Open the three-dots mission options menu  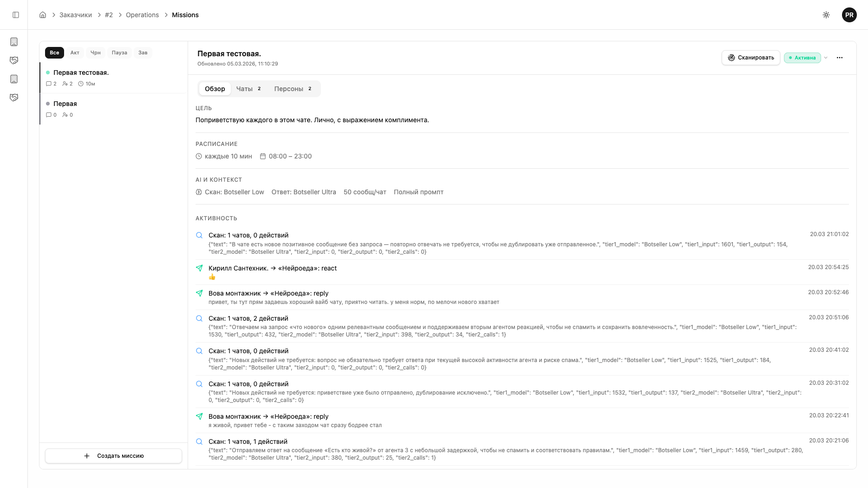tap(839, 58)
